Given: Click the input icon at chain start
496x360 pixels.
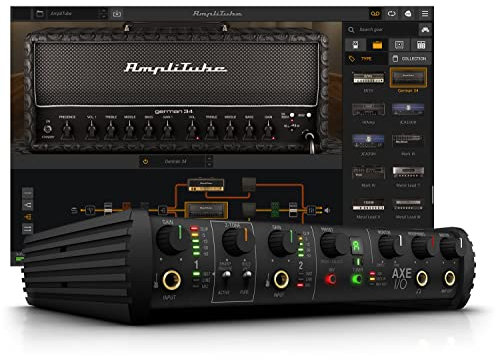Looking at the screenshot, I should pos(74,210).
